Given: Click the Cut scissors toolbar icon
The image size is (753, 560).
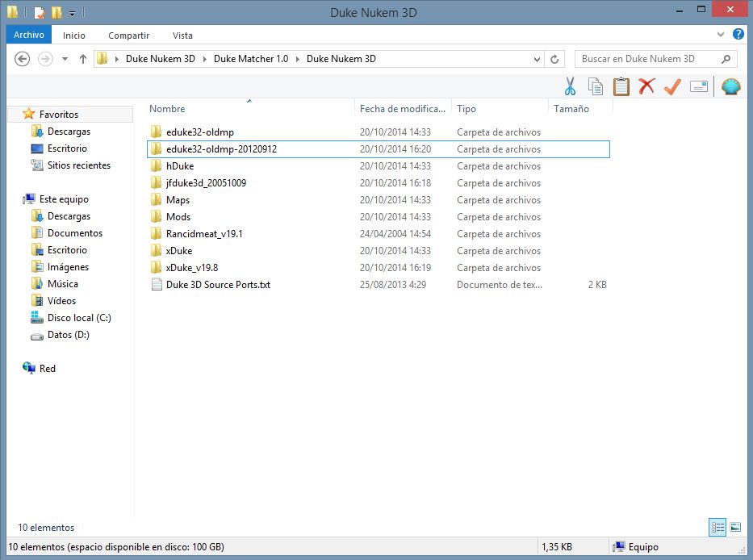Looking at the screenshot, I should pos(570,86).
